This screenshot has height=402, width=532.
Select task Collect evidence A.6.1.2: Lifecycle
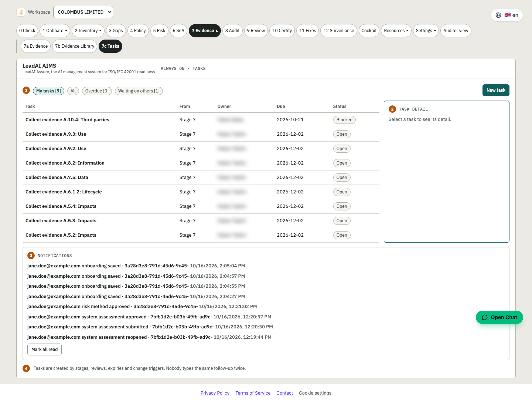tap(201, 192)
